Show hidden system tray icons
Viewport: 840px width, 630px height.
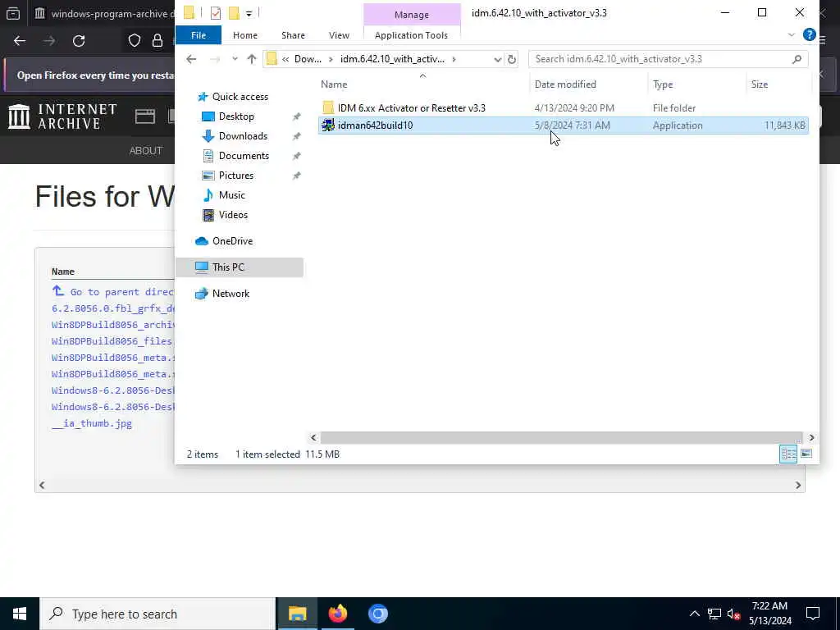pos(694,614)
